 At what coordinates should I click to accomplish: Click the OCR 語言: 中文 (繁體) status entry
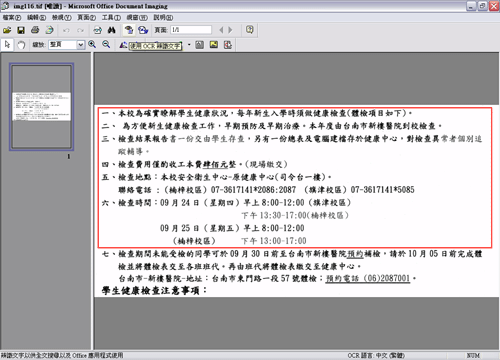376,356
